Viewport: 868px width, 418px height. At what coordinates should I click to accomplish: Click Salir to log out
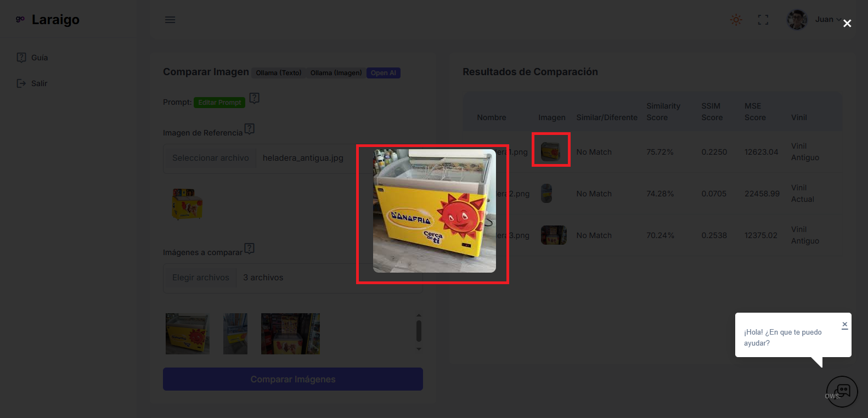click(x=39, y=83)
